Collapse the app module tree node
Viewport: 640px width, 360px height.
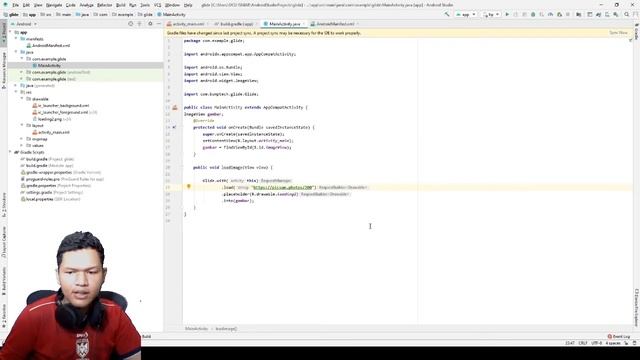pyautogui.click(x=10, y=32)
